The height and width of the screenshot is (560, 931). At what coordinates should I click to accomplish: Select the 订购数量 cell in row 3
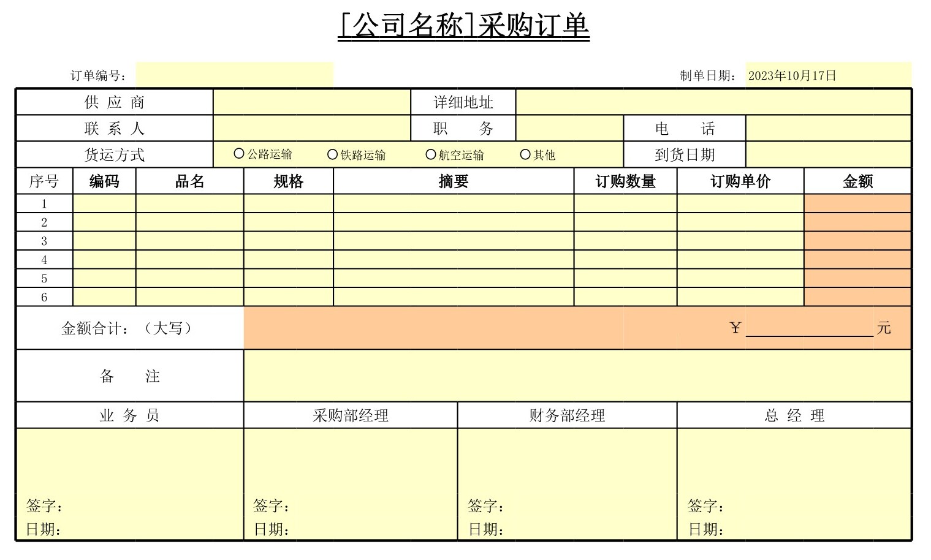(625, 241)
